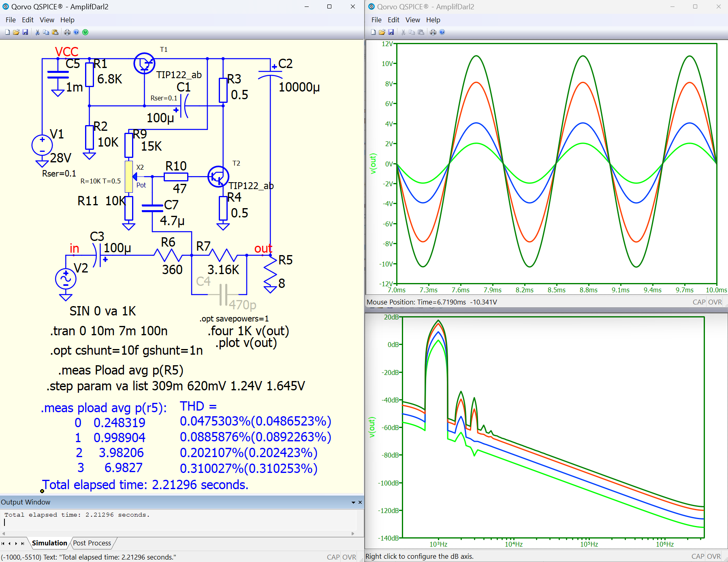Click the THD = results heading

[198, 406]
